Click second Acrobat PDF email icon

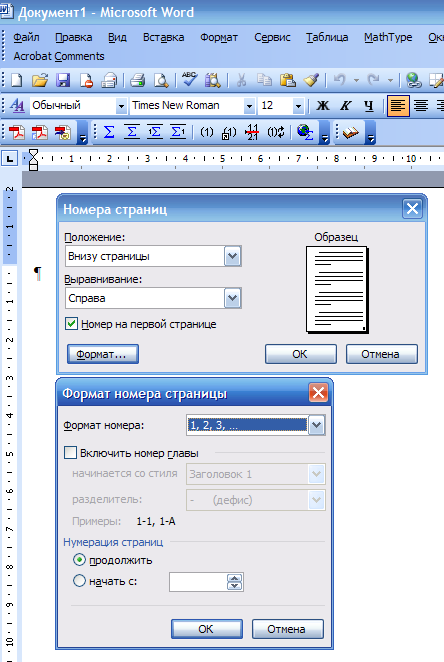click(40, 133)
